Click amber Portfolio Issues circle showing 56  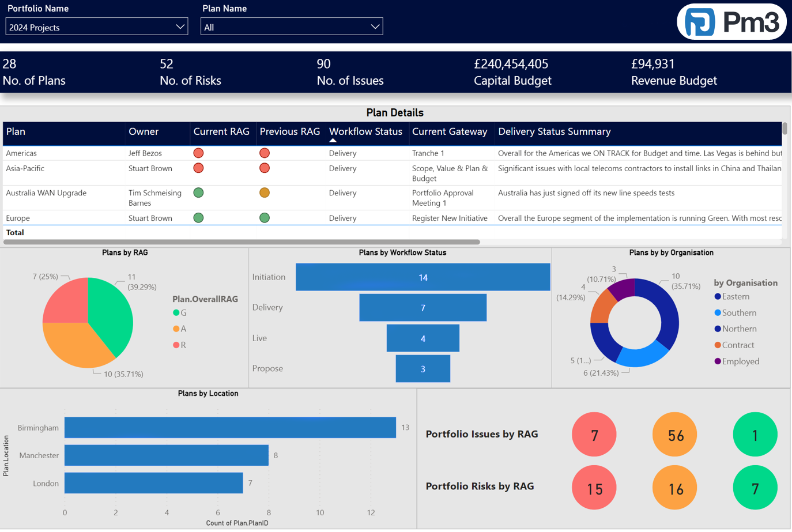coord(675,435)
